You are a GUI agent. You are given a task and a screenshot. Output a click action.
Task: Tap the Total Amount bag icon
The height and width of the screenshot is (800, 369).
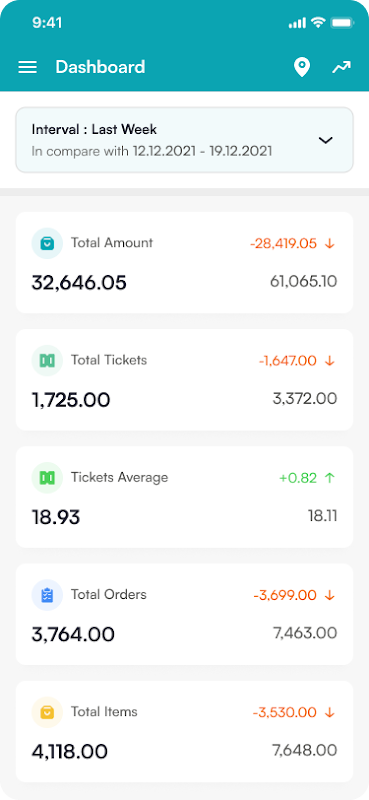(x=47, y=243)
